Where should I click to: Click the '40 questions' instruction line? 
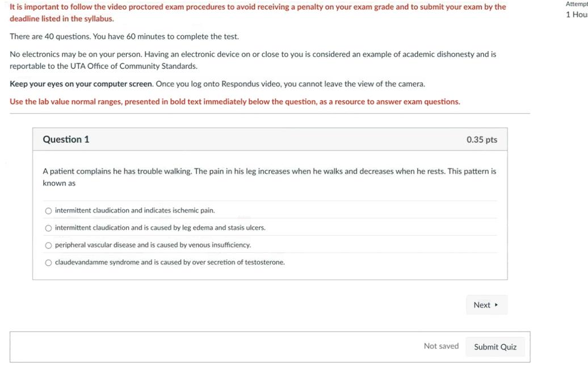(x=124, y=37)
